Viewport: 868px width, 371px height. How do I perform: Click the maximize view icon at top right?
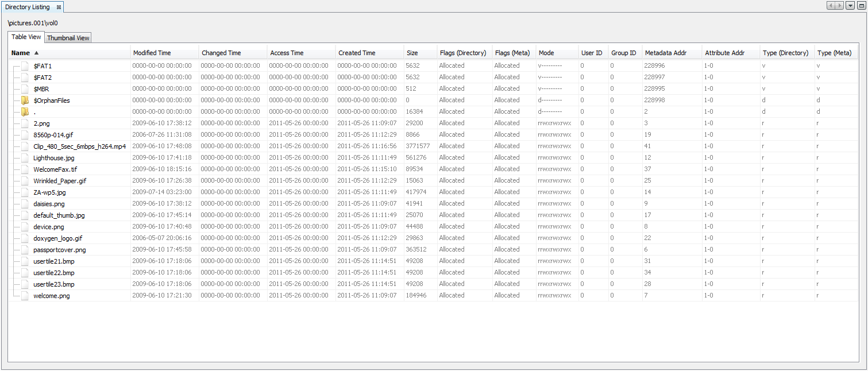point(862,5)
